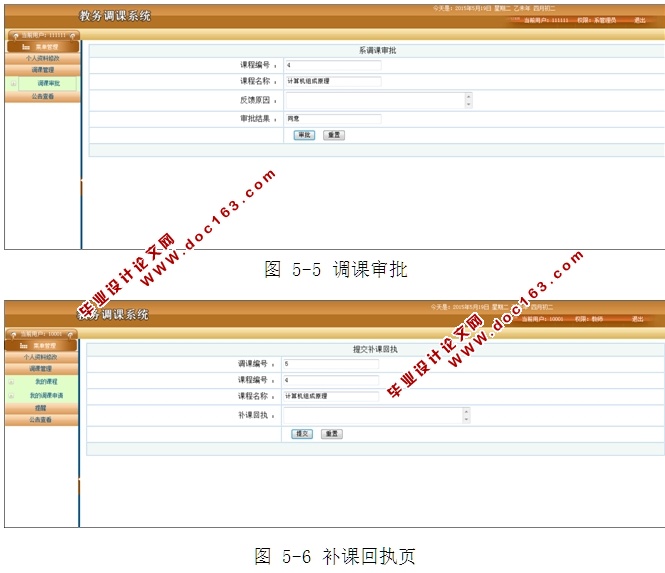The height and width of the screenshot is (573, 665).
Task: Click the pin icon right of 当前用户: 10001
Action: coord(71,334)
